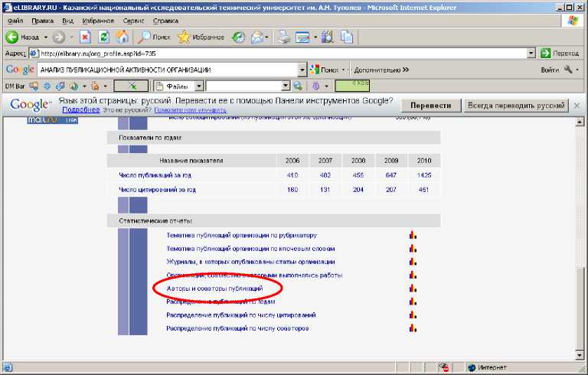Expand the Назад history dropdown arrow
The width and height of the screenshot is (588, 375).
(46, 37)
